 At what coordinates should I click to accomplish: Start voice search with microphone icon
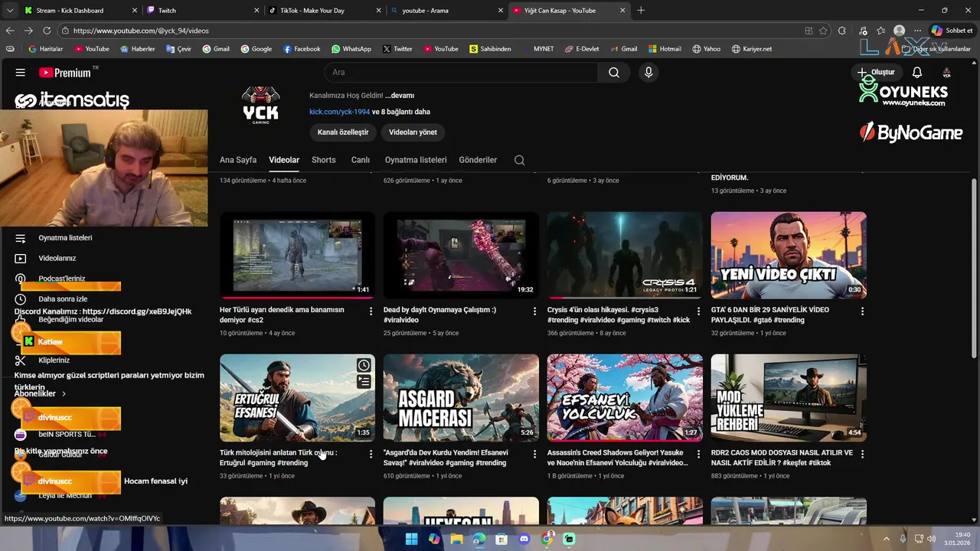point(648,73)
